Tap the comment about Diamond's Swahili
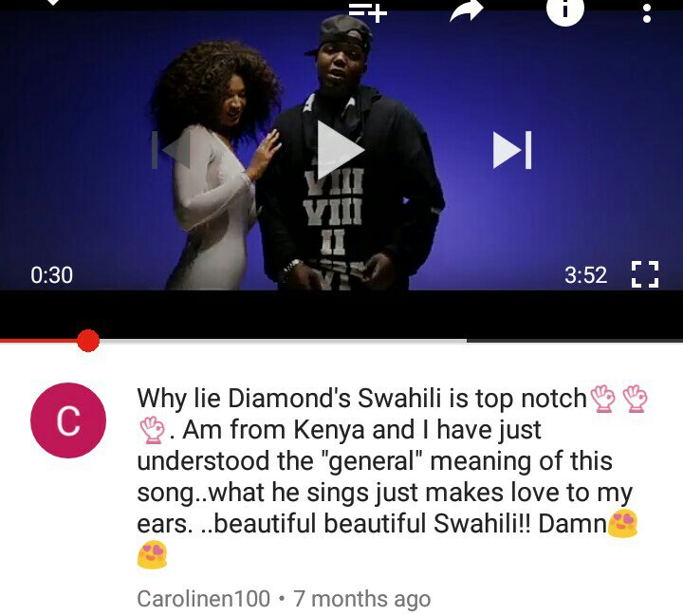 (392, 476)
